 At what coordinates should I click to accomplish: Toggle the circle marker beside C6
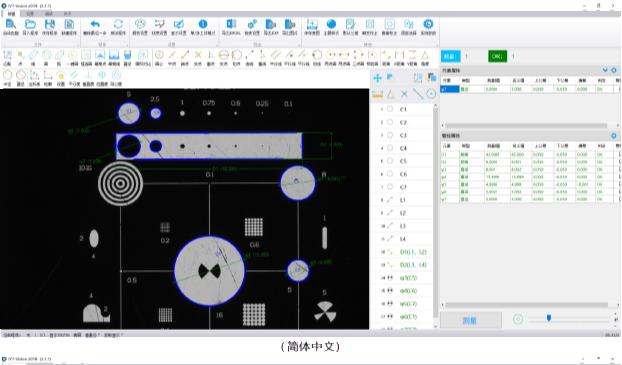point(390,174)
